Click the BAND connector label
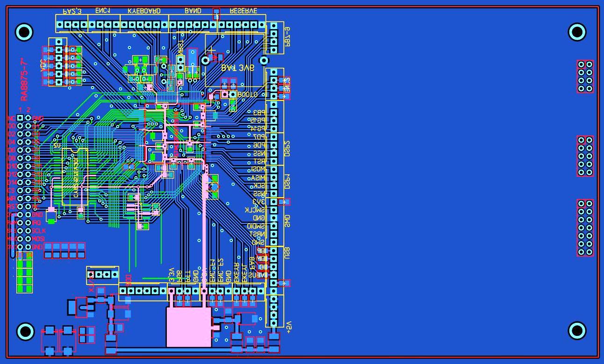Image resolution: width=604 pixels, height=364 pixels. (x=193, y=11)
